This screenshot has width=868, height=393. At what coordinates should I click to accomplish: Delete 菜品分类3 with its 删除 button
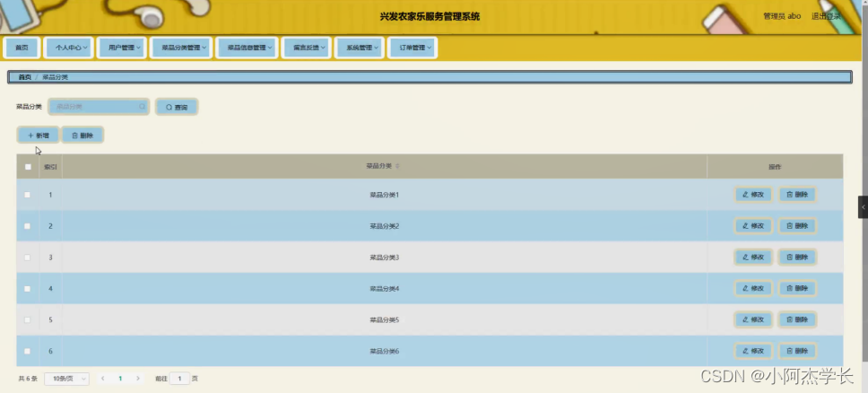pos(797,258)
